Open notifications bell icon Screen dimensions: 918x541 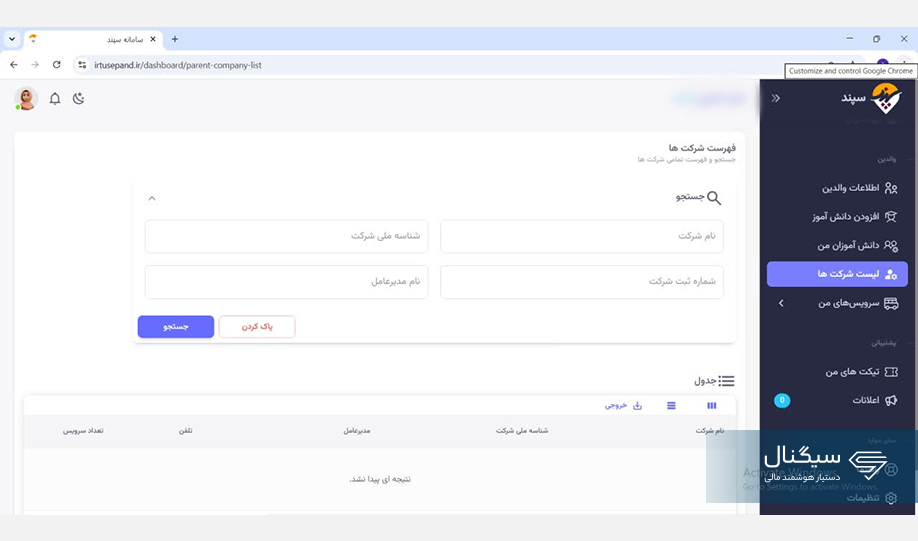54,98
